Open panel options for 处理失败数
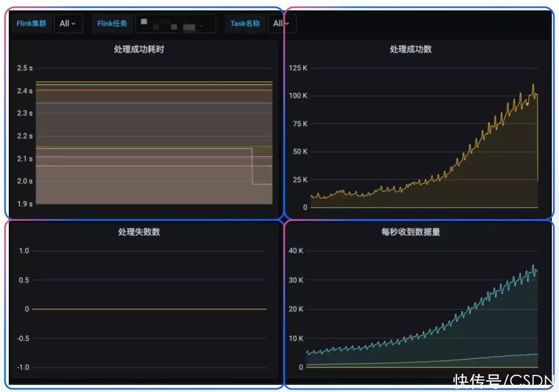Image resolution: width=559 pixels, height=392 pixels. tap(138, 232)
